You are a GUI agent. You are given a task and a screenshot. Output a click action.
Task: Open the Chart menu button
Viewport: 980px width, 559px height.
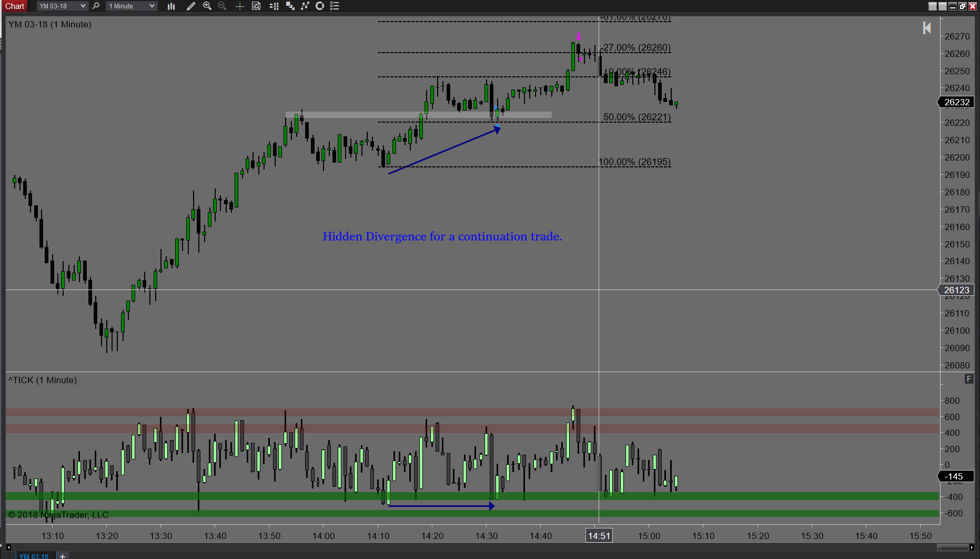pos(15,6)
